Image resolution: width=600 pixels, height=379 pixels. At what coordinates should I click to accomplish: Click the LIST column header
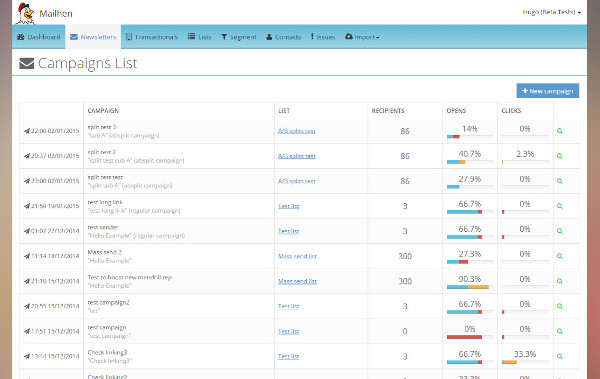(x=284, y=111)
